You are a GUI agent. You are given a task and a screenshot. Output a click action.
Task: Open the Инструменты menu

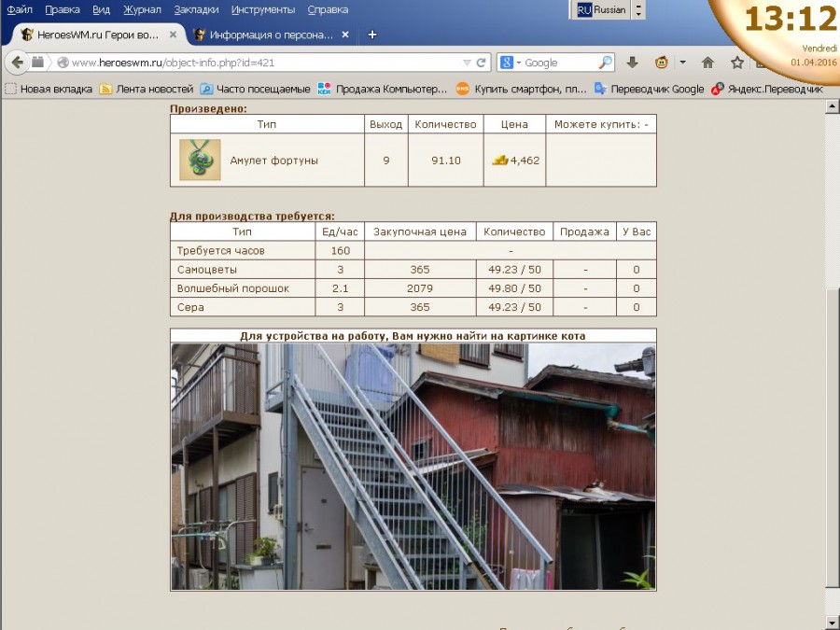click(x=264, y=9)
